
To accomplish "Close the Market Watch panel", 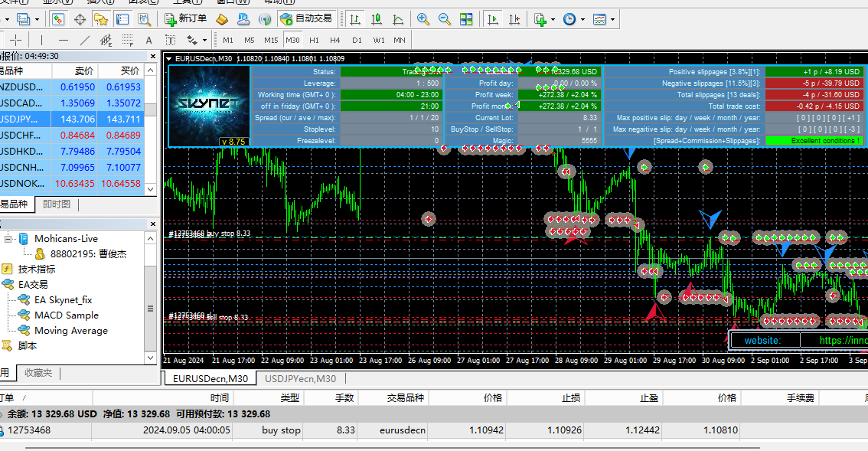I will pos(153,57).
